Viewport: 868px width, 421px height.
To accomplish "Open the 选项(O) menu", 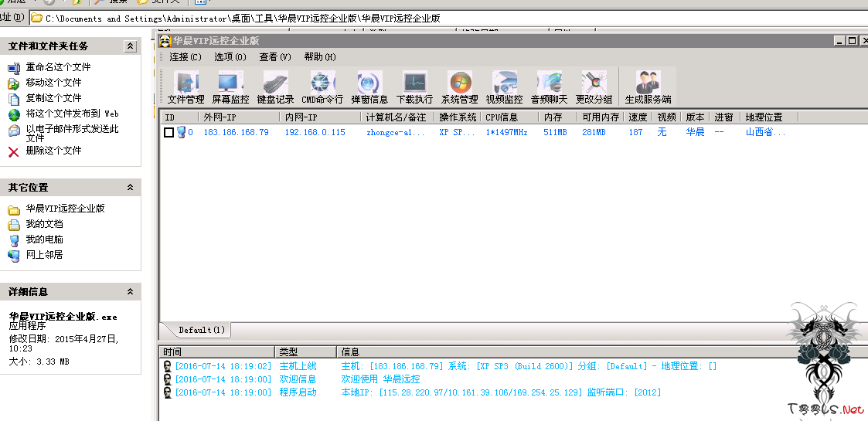I will [230, 57].
